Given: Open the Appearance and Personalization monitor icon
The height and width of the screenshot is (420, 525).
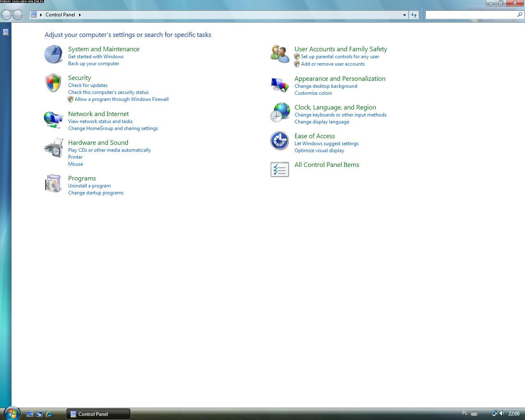Looking at the screenshot, I should click(x=280, y=84).
